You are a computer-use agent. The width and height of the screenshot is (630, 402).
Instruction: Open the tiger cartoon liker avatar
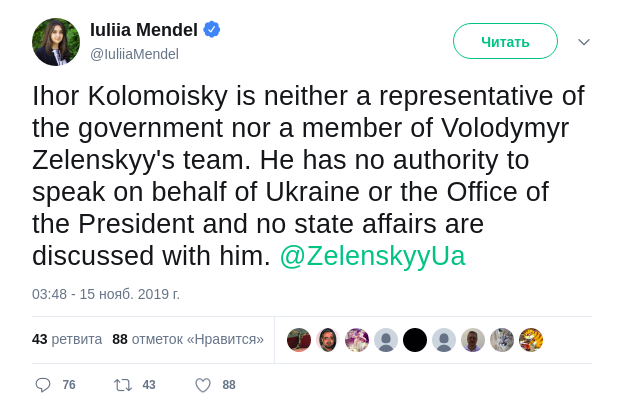pos(531,340)
